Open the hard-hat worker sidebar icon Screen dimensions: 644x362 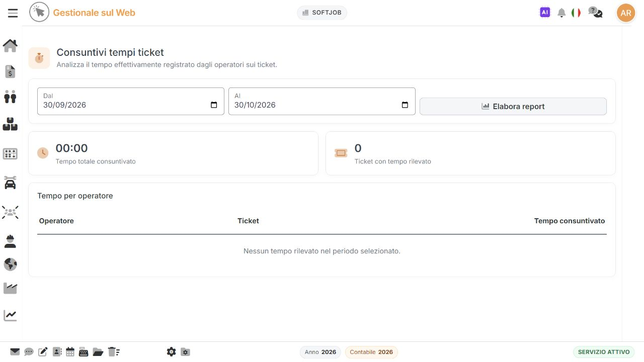[x=10, y=241]
